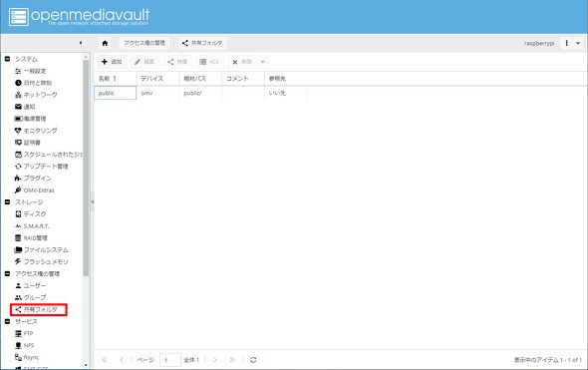Collapse the ストレージ tree section
The width and height of the screenshot is (588, 370).
click(x=7, y=201)
